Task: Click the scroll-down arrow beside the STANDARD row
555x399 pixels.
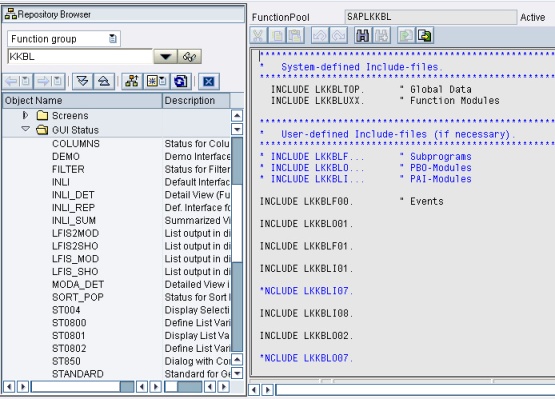Action: (237, 373)
